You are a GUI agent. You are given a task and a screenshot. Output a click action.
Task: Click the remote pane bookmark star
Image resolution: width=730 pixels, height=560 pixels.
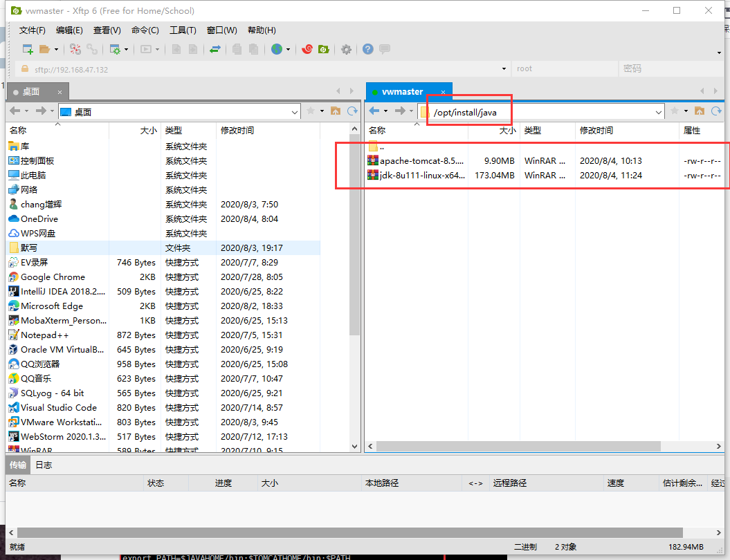[674, 111]
